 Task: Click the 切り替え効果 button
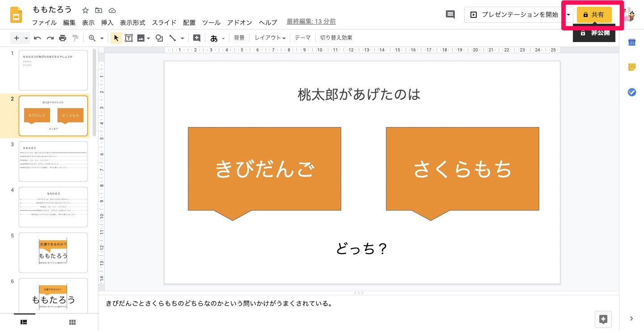click(x=336, y=38)
